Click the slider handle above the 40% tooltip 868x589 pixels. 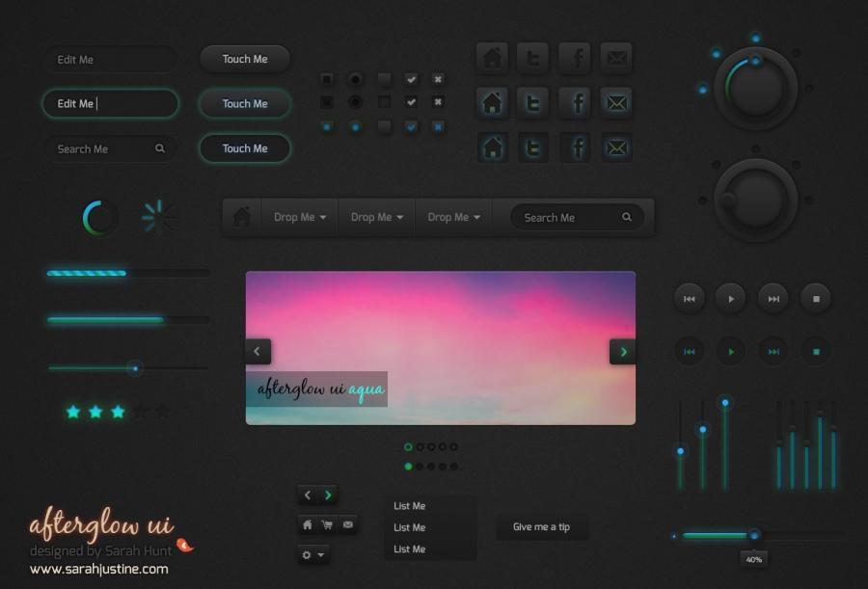pyautogui.click(x=754, y=535)
